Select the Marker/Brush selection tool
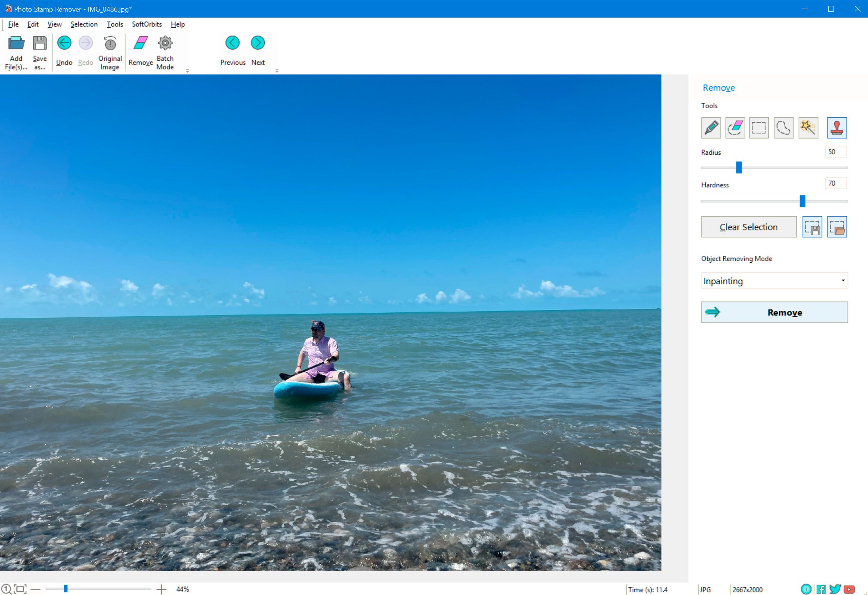Image resolution: width=868 pixels, height=595 pixels. (x=711, y=128)
